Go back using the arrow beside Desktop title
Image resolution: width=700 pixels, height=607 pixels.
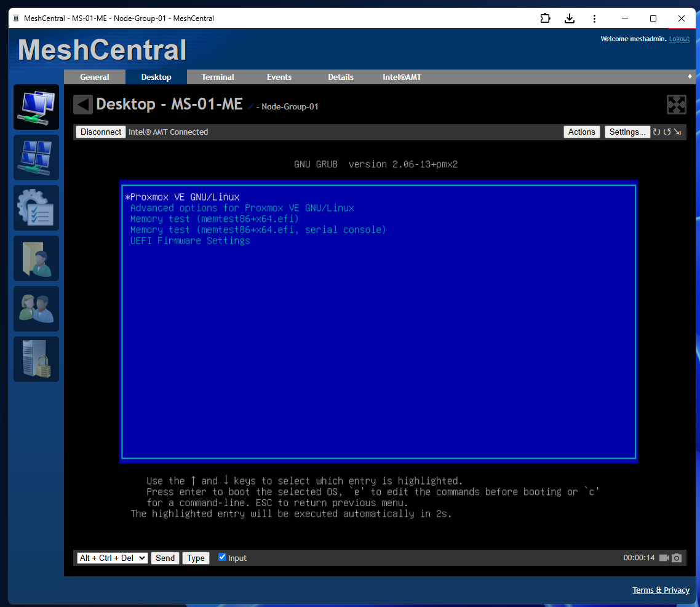[82, 104]
